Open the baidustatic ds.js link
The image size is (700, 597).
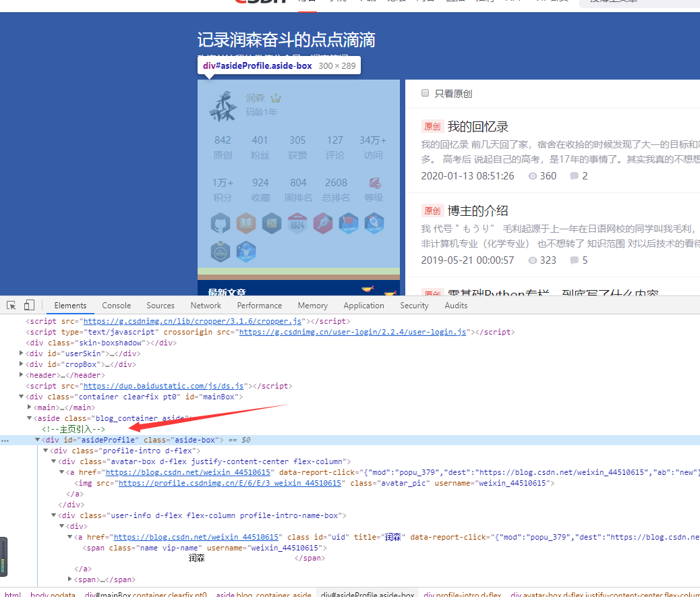pos(163,386)
